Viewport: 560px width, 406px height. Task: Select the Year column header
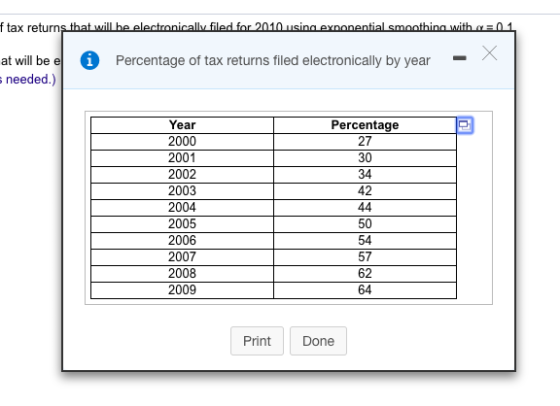(182, 125)
